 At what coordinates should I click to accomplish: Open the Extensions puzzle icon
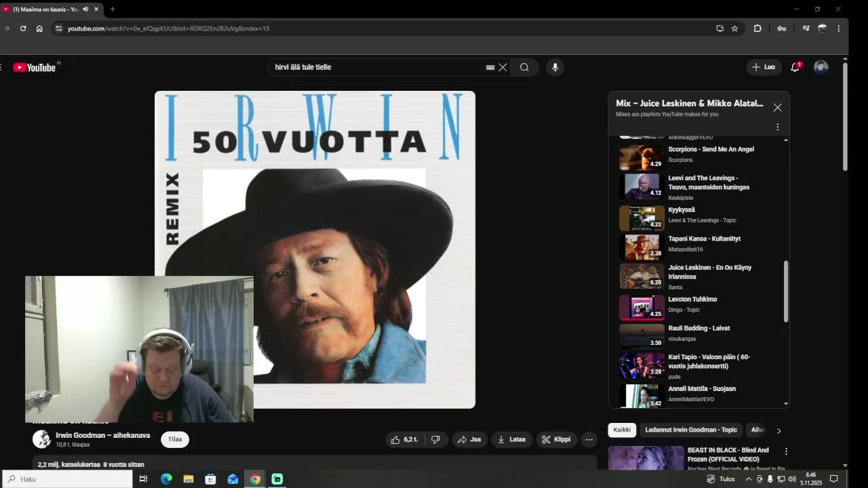pos(757,28)
